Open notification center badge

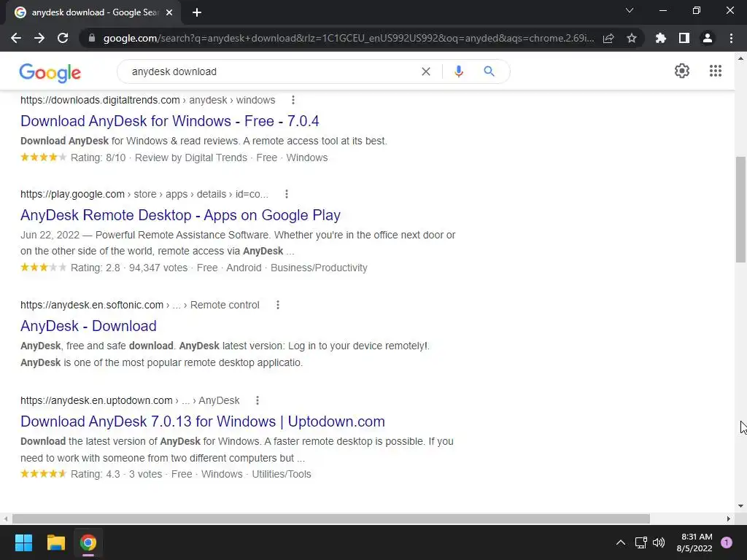(727, 542)
